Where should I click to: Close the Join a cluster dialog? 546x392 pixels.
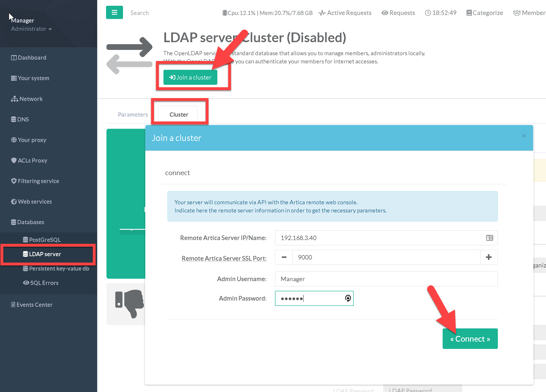[x=524, y=136]
